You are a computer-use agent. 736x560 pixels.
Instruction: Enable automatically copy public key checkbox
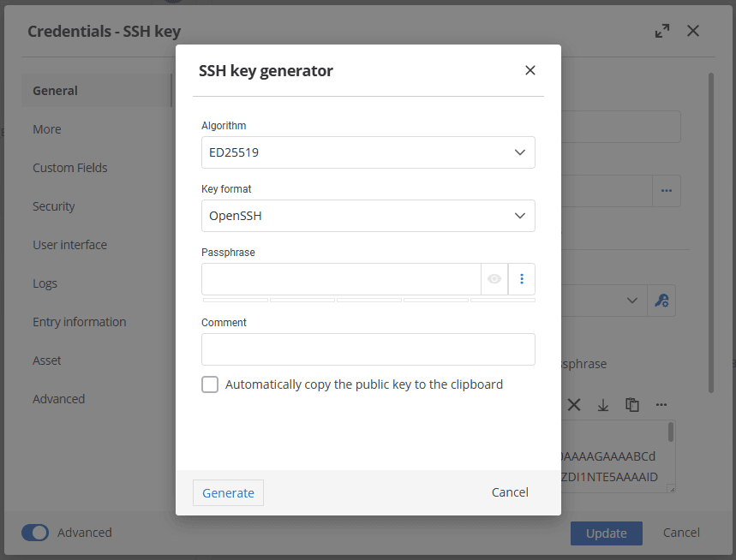click(210, 384)
